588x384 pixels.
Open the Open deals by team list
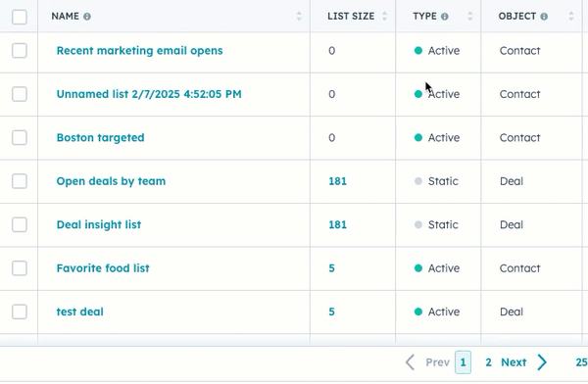click(x=111, y=181)
